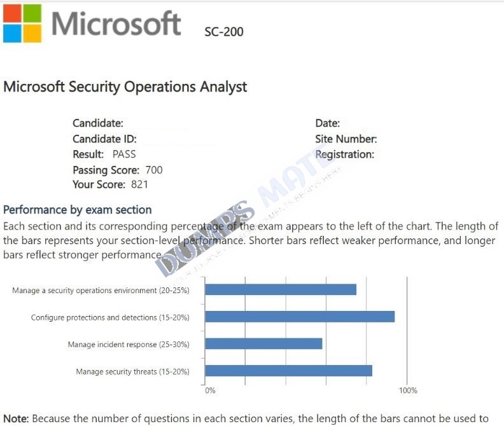Click the Date label
Image resolution: width=504 pixels, height=426 pixels.
tap(328, 123)
